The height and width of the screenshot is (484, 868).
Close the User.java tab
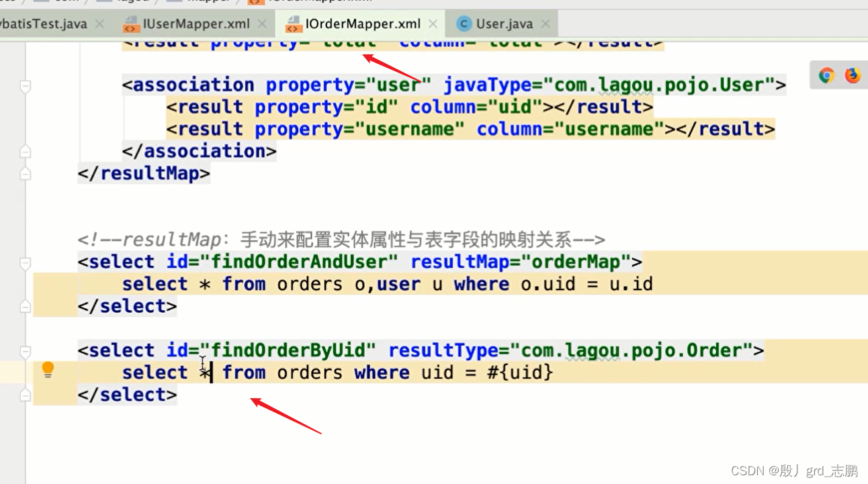click(x=546, y=24)
